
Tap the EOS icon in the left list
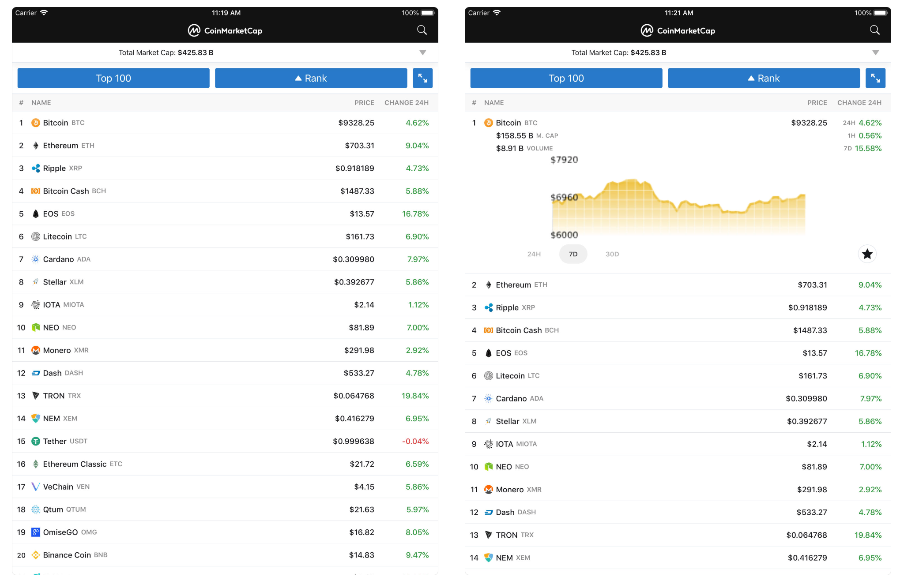pos(36,213)
